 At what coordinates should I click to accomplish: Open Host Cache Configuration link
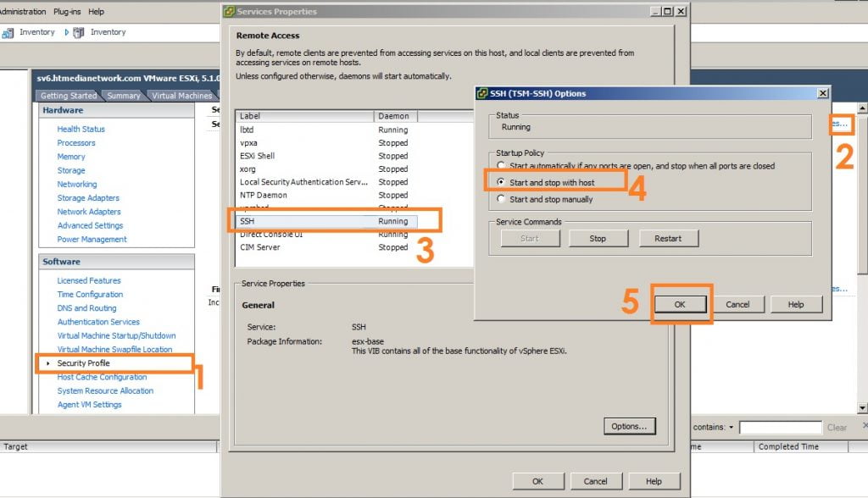(102, 378)
